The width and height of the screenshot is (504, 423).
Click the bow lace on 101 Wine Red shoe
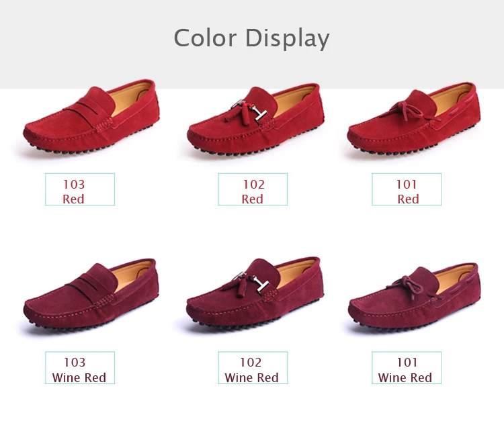coord(409,287)
